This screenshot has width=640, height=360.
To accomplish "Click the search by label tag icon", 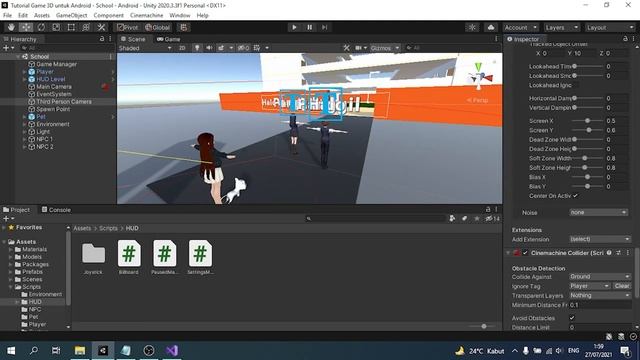I will click(x=464, y=219).
